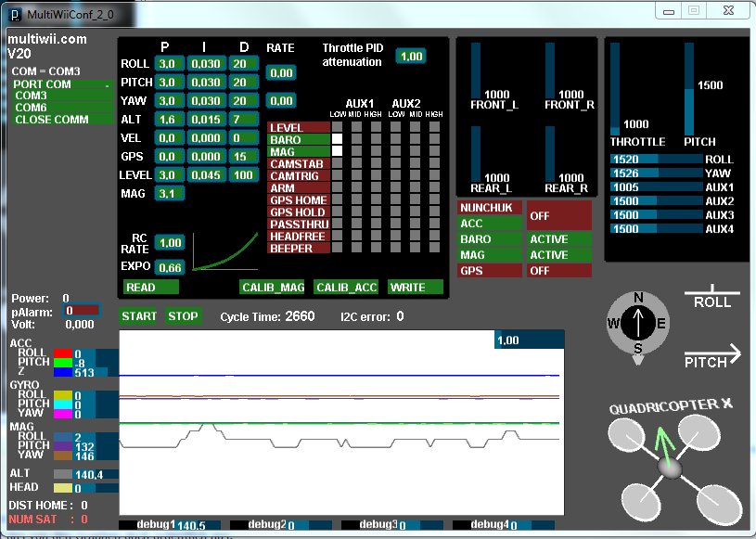Click the ARM mode label

(299, 187)
